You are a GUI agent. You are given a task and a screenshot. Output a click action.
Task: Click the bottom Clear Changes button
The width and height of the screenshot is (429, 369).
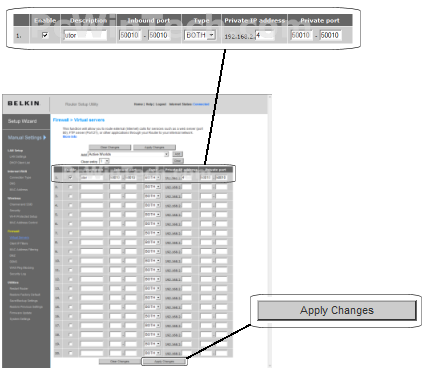pos(120,361)
